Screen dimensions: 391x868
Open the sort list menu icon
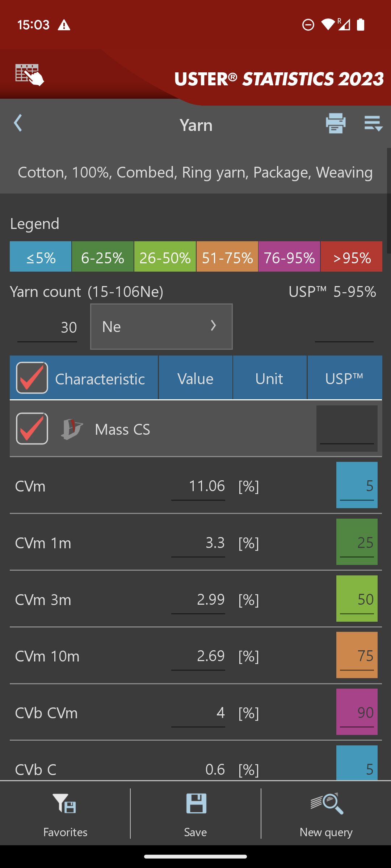[x=373, y=123]
